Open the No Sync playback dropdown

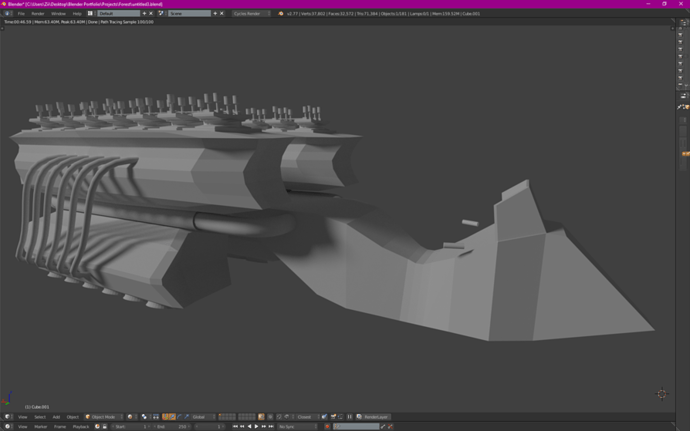(x=295, y=427)
